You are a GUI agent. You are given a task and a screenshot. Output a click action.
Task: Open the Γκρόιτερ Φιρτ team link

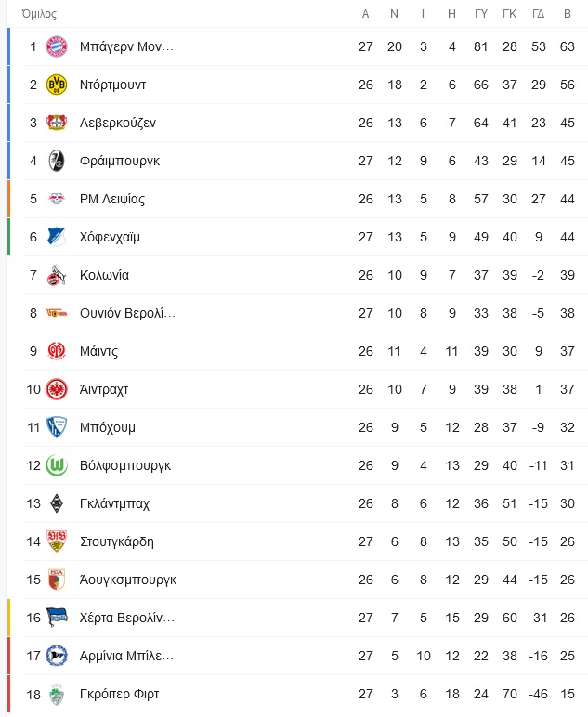tap(119, 694)
